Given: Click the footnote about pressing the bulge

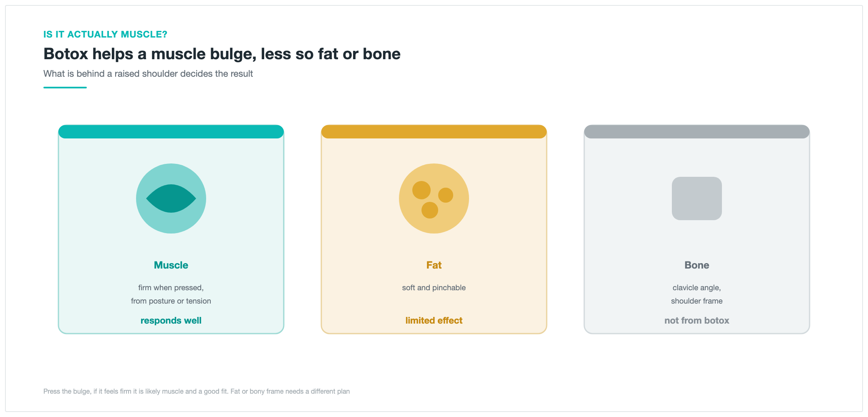Looking at the screenshot, I should tap(197, 392).
